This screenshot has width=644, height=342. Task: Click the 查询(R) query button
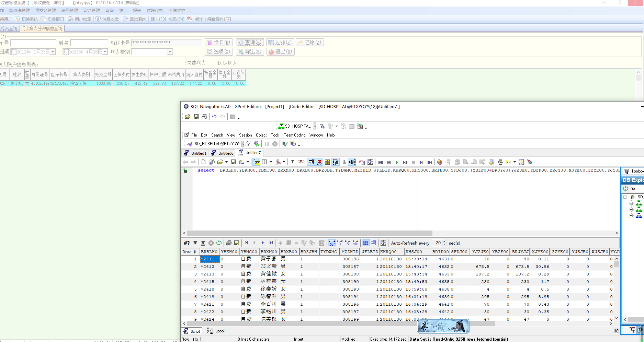[x=250, y=43]
